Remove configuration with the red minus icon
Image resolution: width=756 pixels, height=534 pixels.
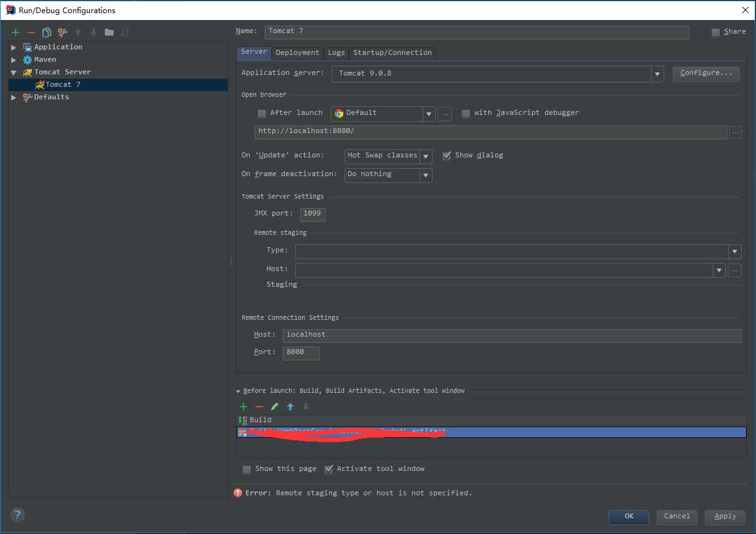coord(31,32)
